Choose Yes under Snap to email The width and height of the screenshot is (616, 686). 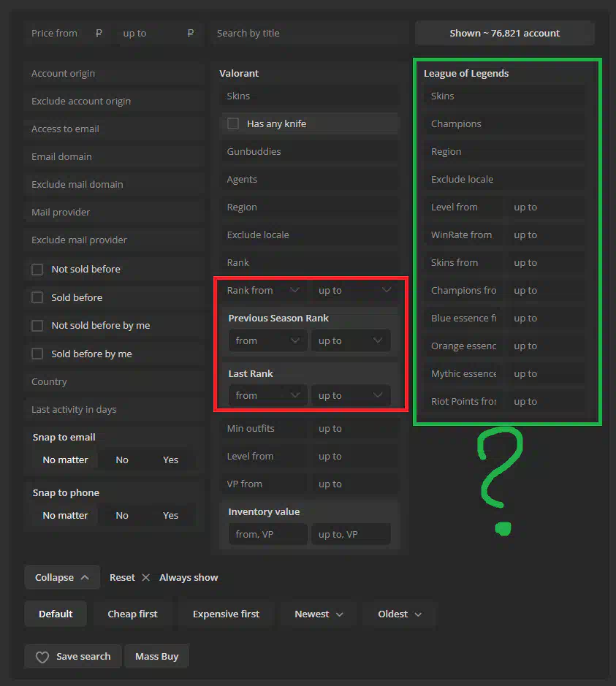(x=170, y=460)
